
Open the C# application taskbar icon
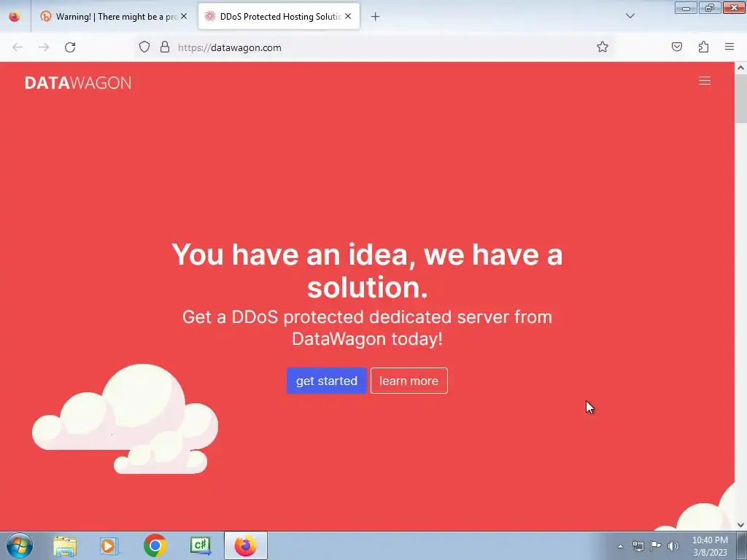click(x=201, y=546)
